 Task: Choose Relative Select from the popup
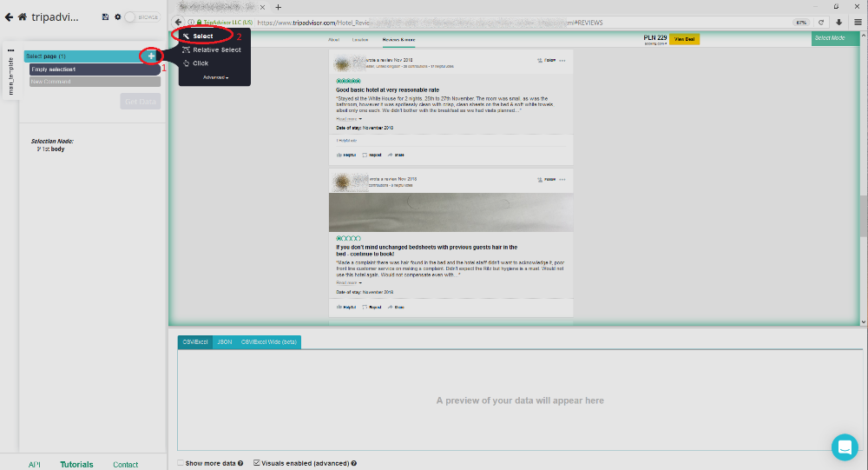pos(217,50)
